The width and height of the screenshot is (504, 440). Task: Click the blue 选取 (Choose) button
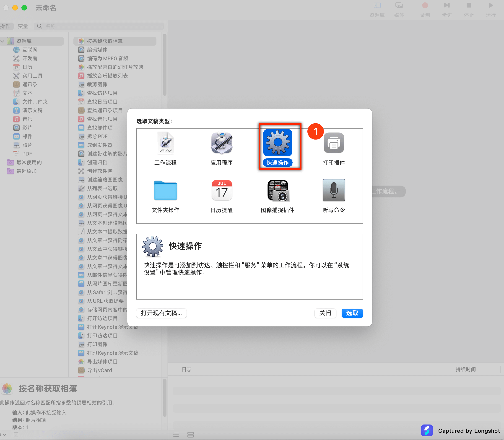352,313
